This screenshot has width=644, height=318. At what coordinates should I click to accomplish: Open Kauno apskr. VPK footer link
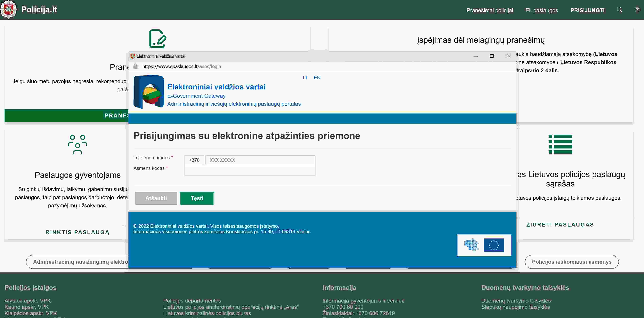26,307
